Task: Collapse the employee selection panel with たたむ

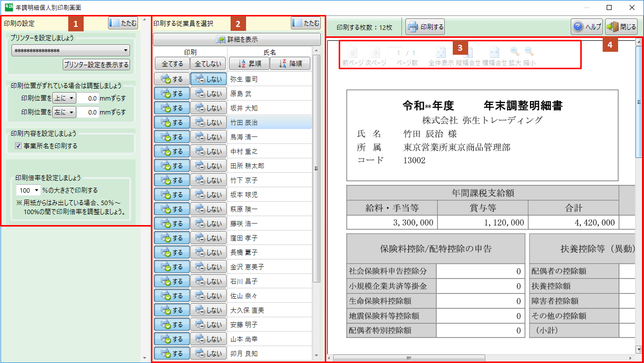Action: coord(306,23)
